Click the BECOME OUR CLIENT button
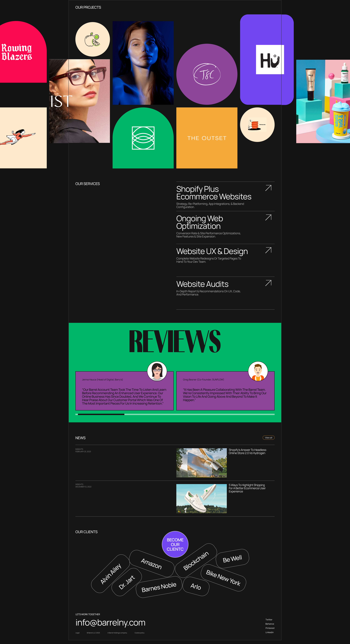The width and height of the screenshot is (350, 644). pyautogui.click(x=175, y=544)
